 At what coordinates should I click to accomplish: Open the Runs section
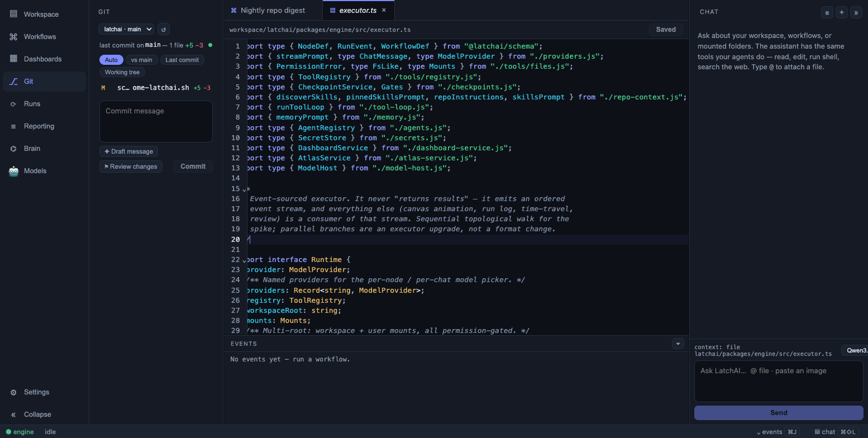tap(44, 103)
